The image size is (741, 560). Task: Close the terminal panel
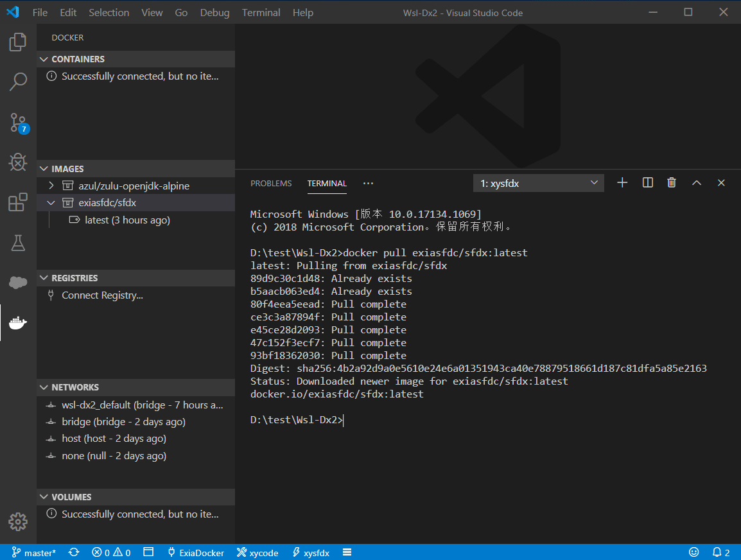coord(721,183)
